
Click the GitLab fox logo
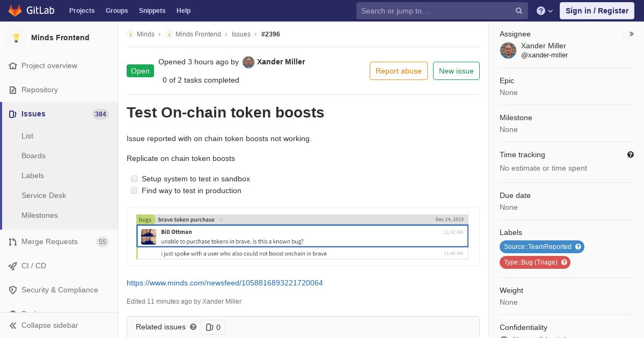pos(15,10)
